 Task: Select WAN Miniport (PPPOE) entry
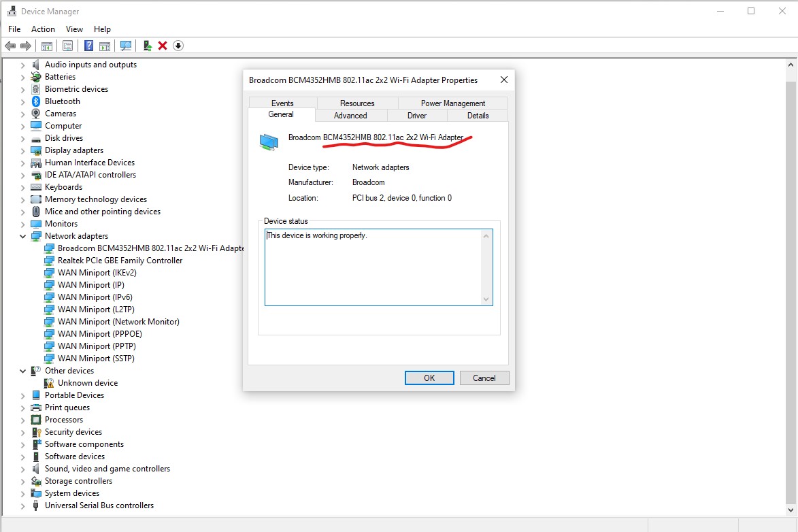(100, 334)
